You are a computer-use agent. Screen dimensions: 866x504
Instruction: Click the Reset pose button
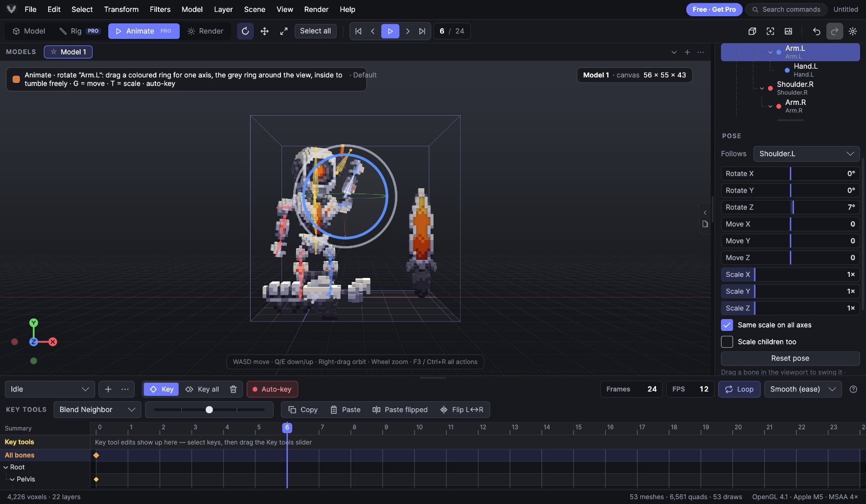(x=790, y=359)
